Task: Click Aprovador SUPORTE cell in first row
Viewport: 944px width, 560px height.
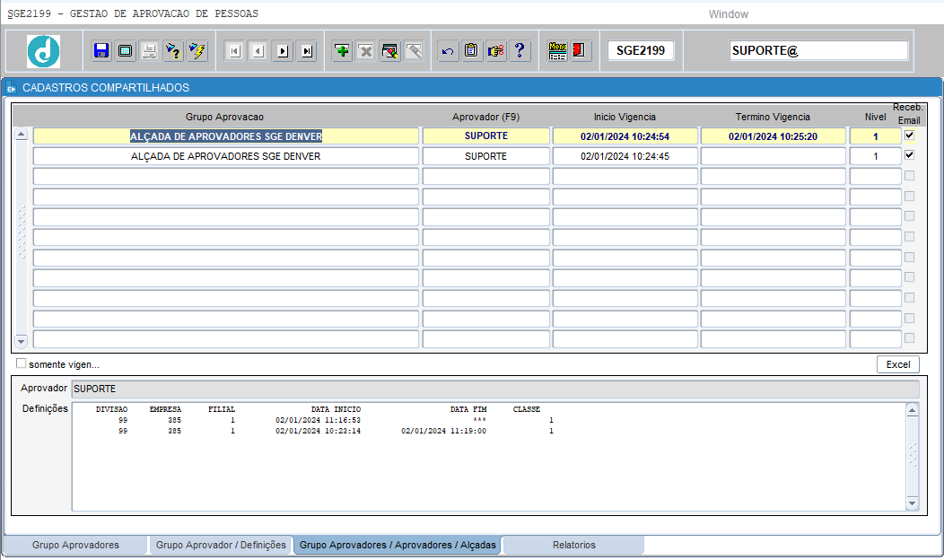Action: tap(485, 136)
